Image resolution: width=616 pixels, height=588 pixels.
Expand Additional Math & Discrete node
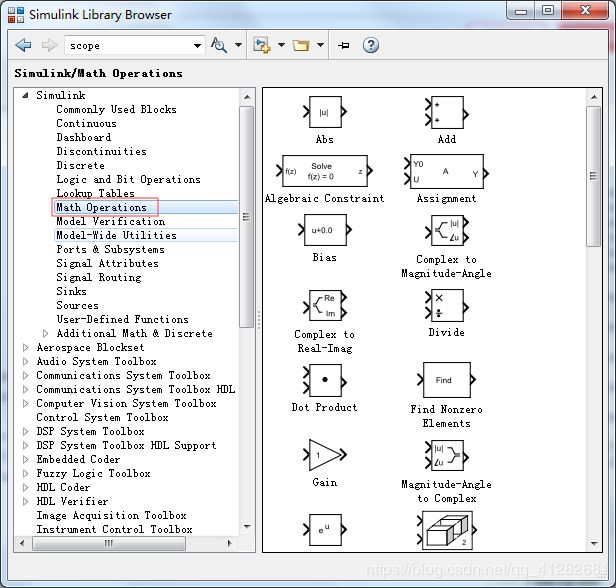(45, 333)
